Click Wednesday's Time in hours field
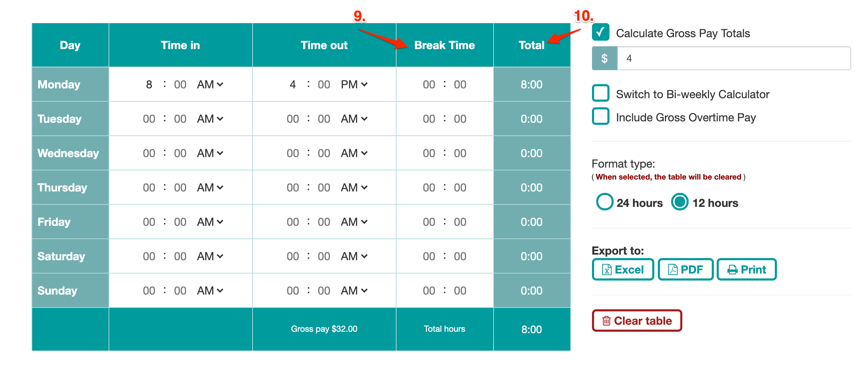This screenshot has width=868, height=371. (x=149, y=153)
